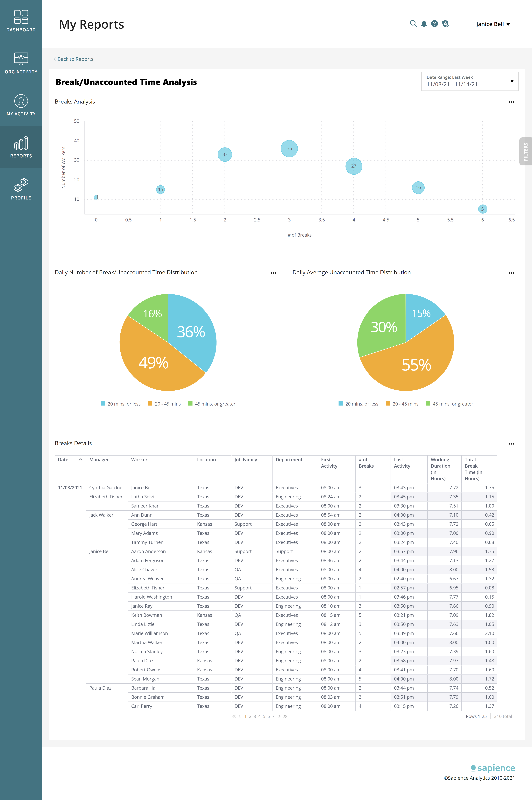Toggle '20 - 45 mins' legend in left chart
The image size is (532, 800).
pyautogui.click(x=164, y=404)
